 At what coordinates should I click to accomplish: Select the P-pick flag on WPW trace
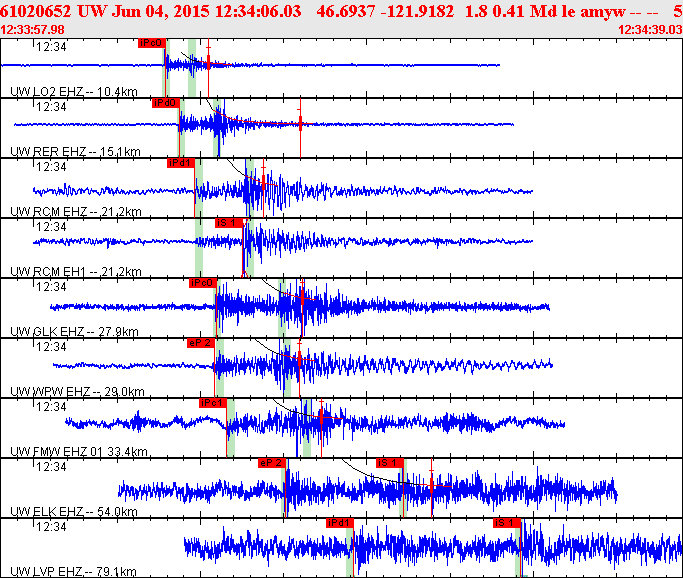coord(201,343)
